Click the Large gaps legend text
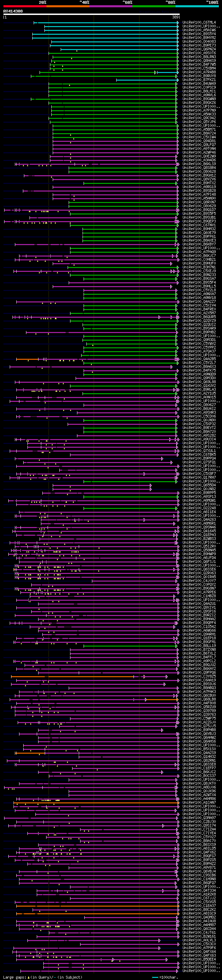The image size is (222, 980). [x=43, y=977]
